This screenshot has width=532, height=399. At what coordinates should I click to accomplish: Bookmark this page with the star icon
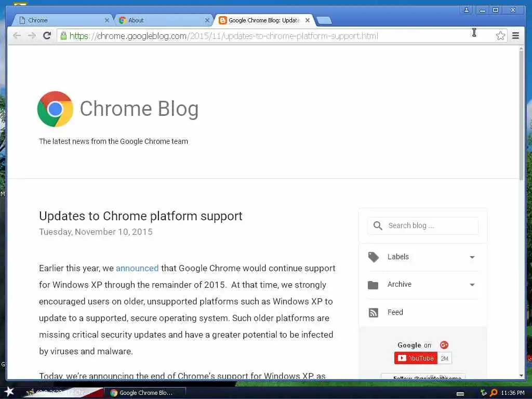(x=500, y=36)
